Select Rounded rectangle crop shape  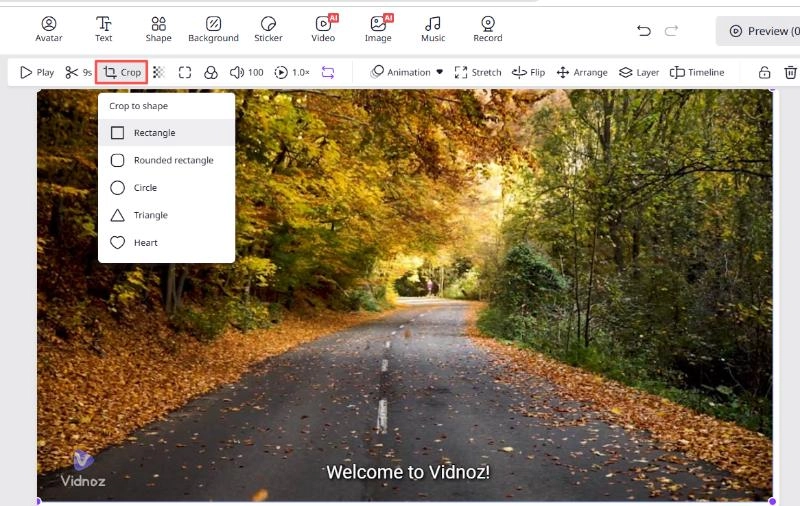[x=166, y=160]
